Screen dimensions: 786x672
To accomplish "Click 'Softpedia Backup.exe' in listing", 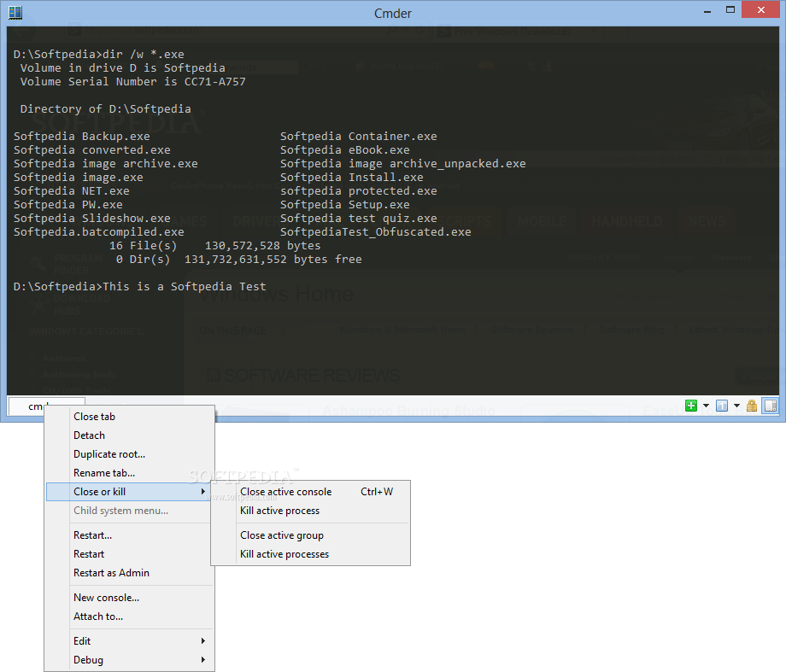I will 82,137.
